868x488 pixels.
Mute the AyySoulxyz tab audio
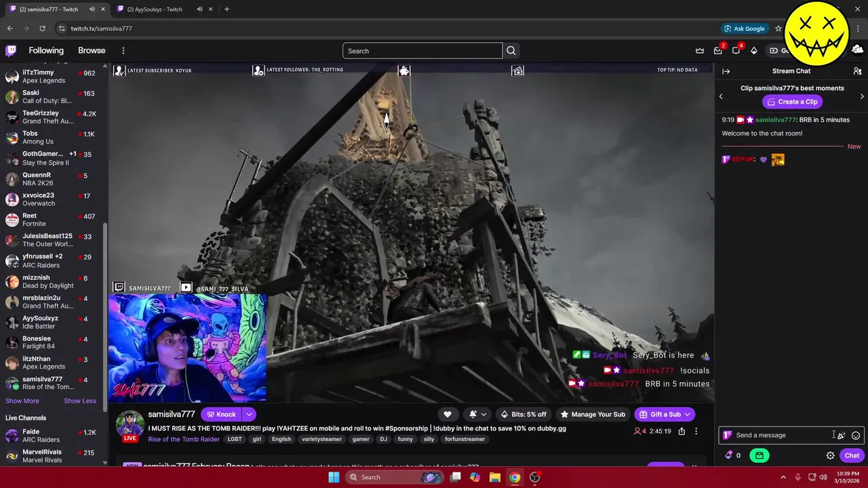pos(199,9)
